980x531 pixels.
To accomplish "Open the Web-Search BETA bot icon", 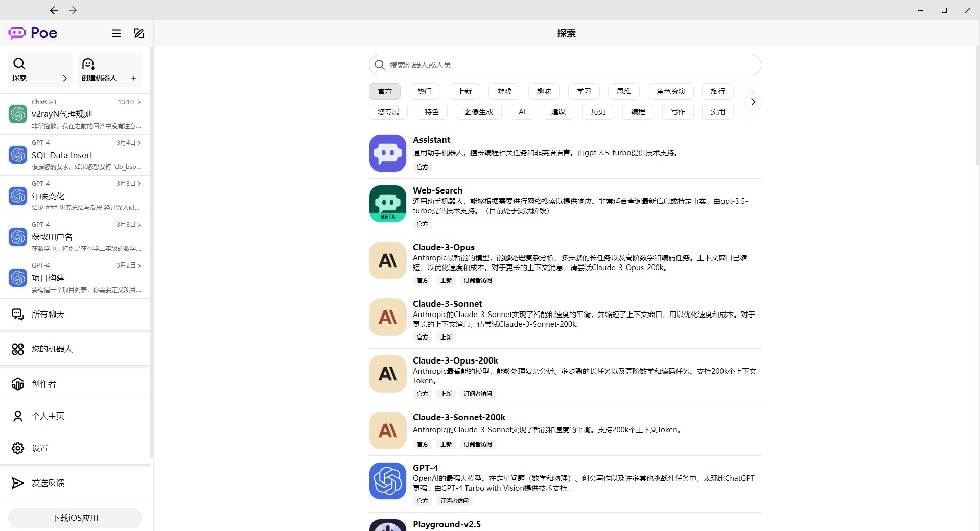I will click(x=387, y=204).
